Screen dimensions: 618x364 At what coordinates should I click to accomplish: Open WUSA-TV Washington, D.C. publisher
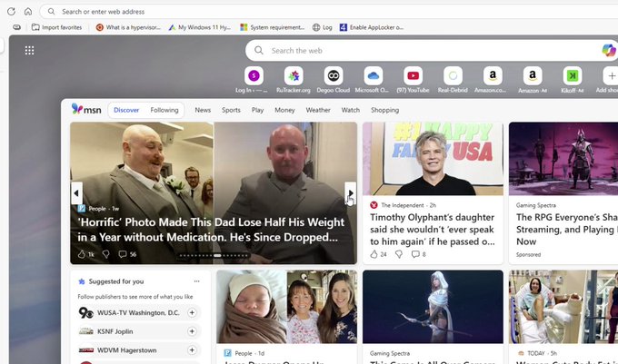[138, 312]
